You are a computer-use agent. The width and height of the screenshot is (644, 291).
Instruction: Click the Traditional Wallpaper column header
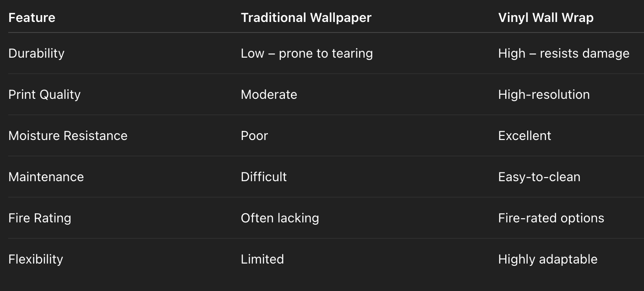coord(306,18)
